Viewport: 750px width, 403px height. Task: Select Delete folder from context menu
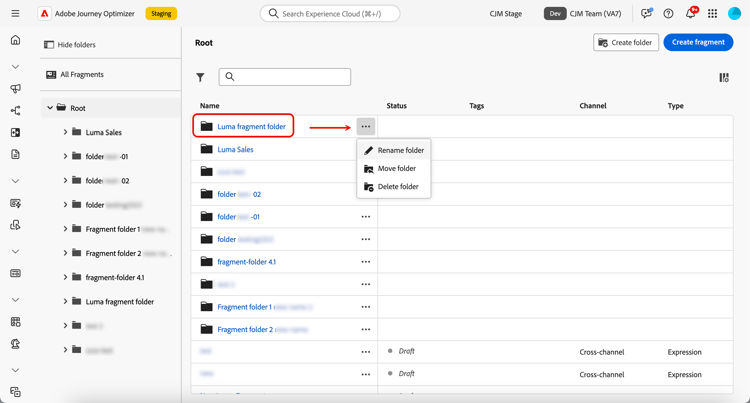[x=394, y=186]
